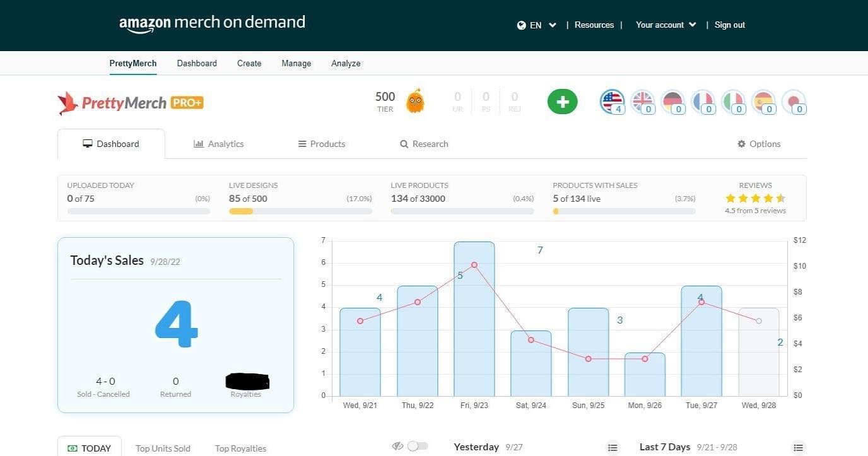Switch to the Research tab

click(424, 144)
